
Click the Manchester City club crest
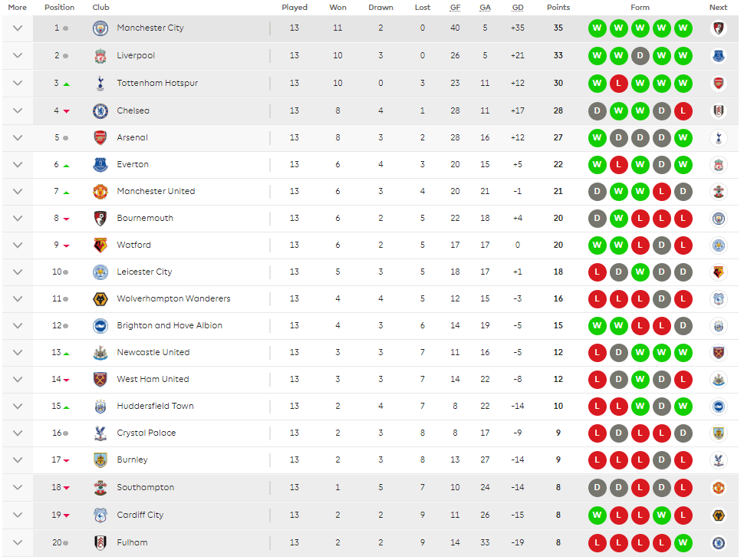[x=100, y=28]
